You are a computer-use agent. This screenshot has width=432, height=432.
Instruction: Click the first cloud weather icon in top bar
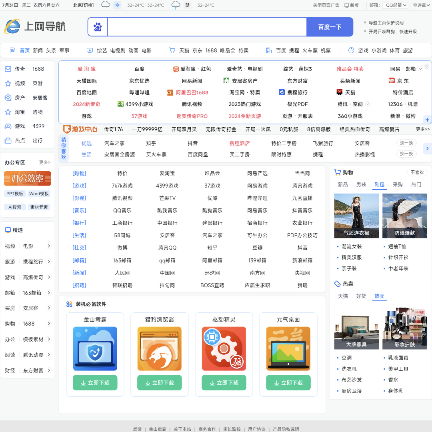(105, 4)
